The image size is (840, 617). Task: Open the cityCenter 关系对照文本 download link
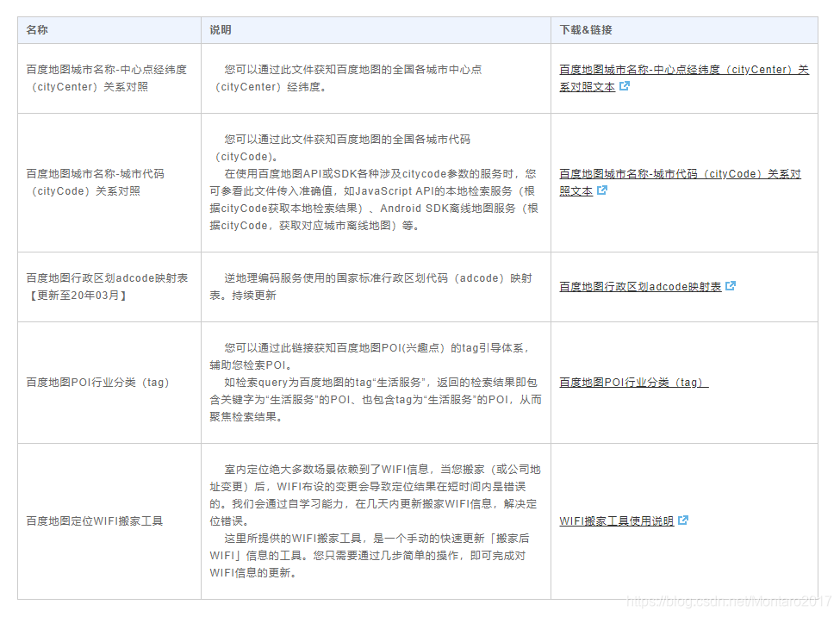(683, 78)
